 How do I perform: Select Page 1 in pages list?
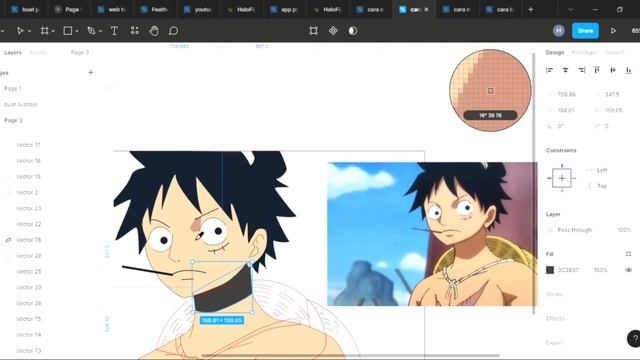coord(13,89)
